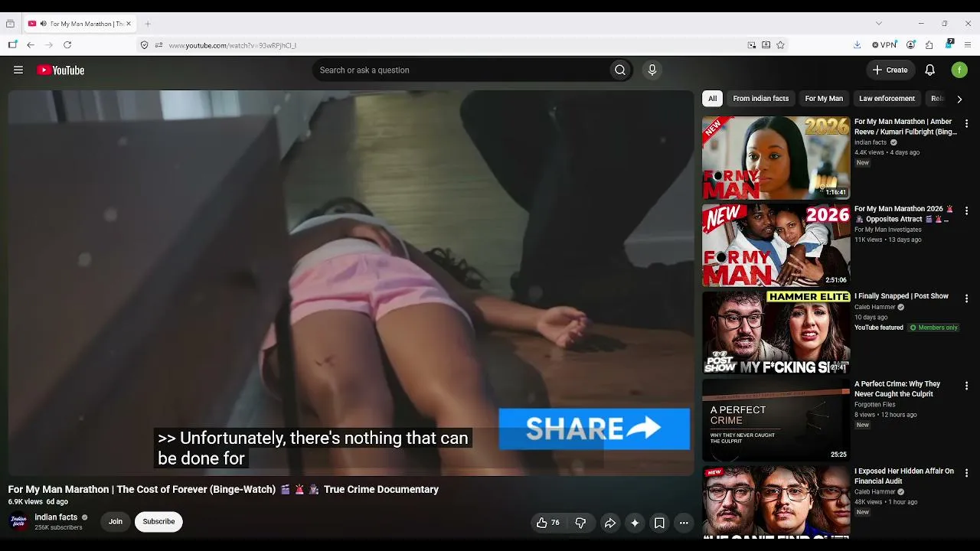This screenshot has height=551, width=980.
Task: Select the All filter chip
Action: (712, 99)
